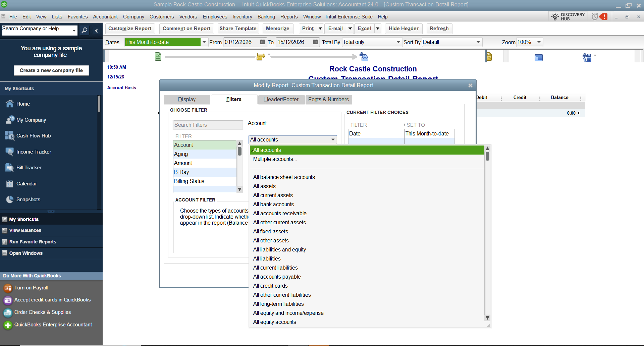The height and width of the screenshot is (346, 644).
Task: Expand the Dates range dropdown
Action: 204,42
